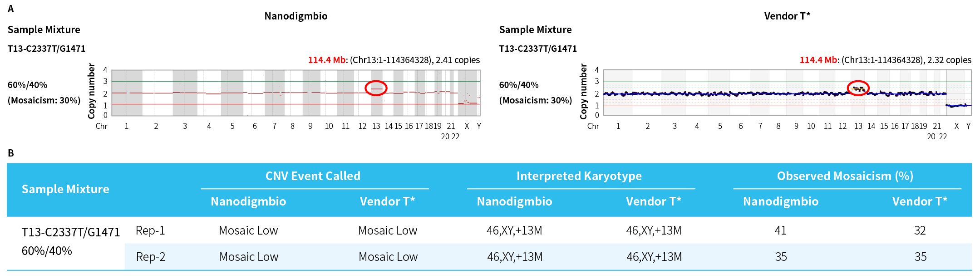
Task: Select the Rep-2 row label
Action: [151, 257]
